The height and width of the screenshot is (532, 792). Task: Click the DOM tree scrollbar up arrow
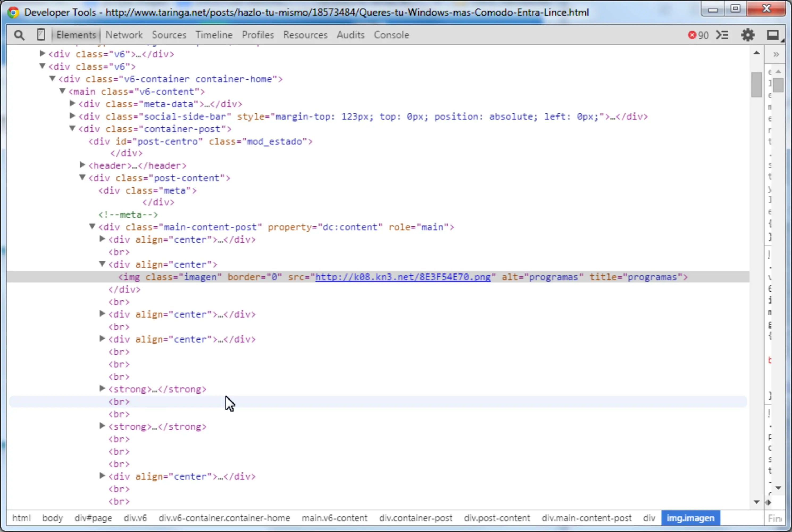coord(756,53)
